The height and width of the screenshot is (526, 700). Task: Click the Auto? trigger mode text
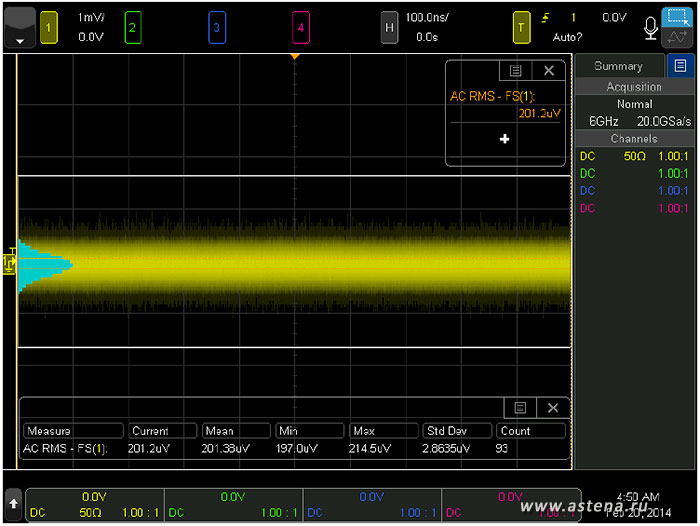pos(567,37)
